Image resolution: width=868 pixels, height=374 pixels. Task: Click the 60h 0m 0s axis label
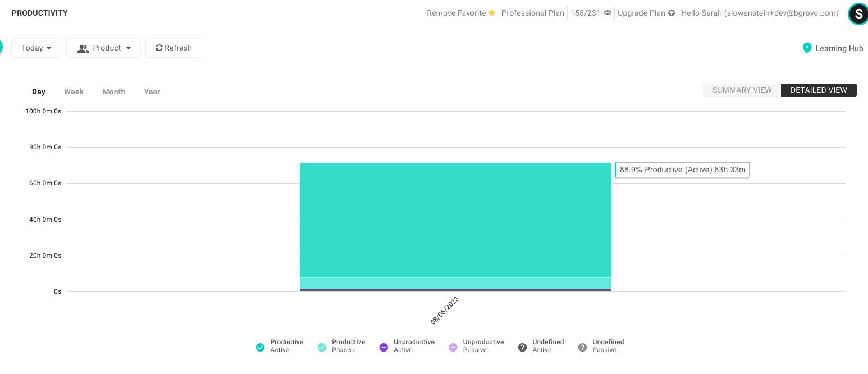click(45, 183)
